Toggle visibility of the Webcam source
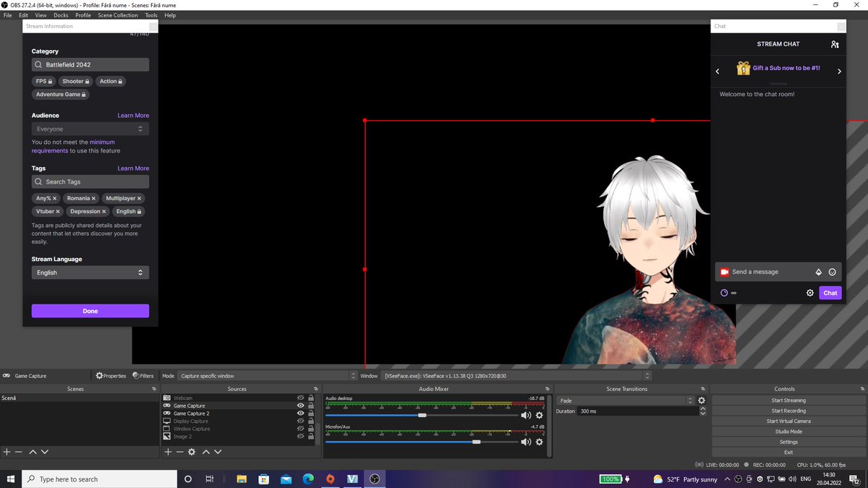This screenshot has width=868, height=488. pos(300,398)
